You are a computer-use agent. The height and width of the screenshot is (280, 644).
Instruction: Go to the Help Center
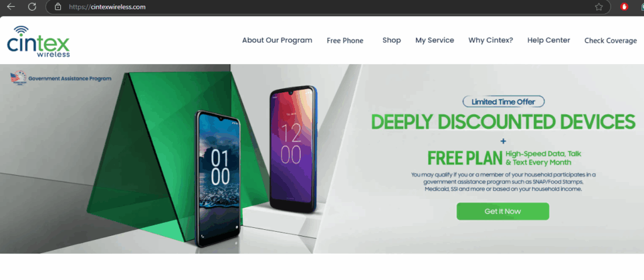548,40
